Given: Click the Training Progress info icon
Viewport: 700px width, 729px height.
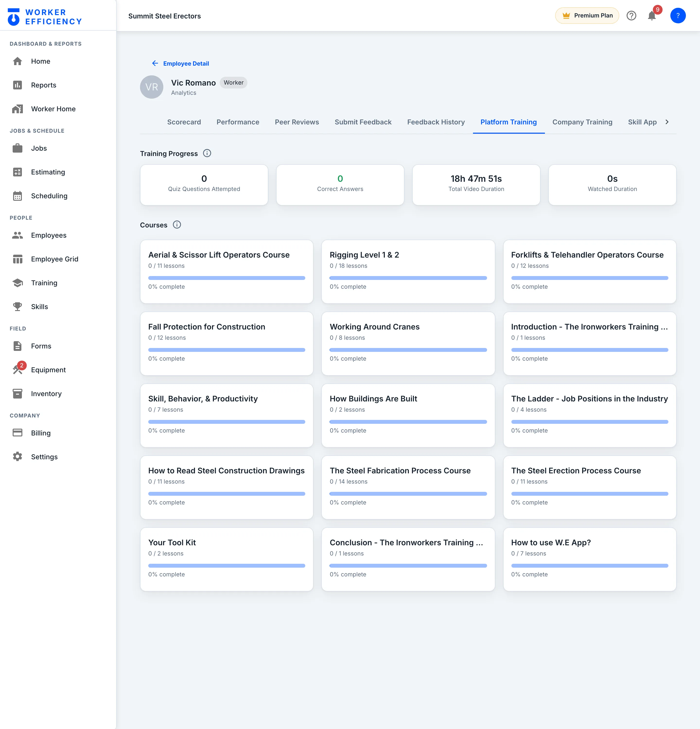Looking at the screenshot, I should coord(207,153).
